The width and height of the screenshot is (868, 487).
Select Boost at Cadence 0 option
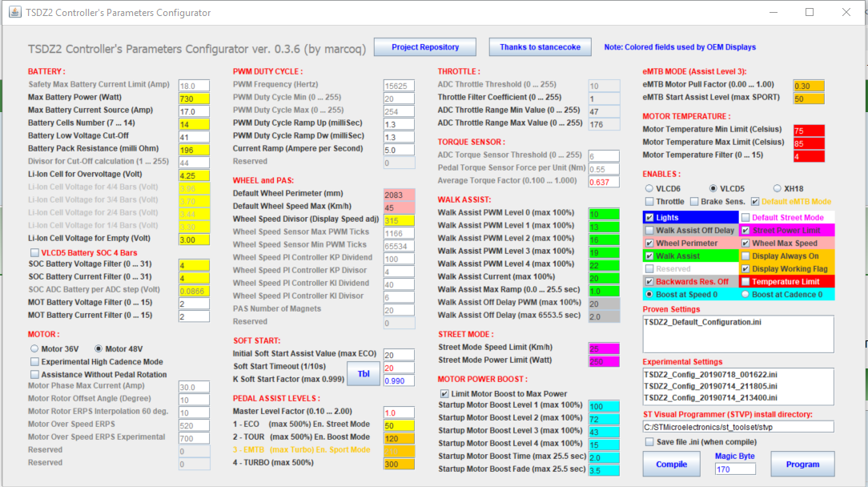745,295
